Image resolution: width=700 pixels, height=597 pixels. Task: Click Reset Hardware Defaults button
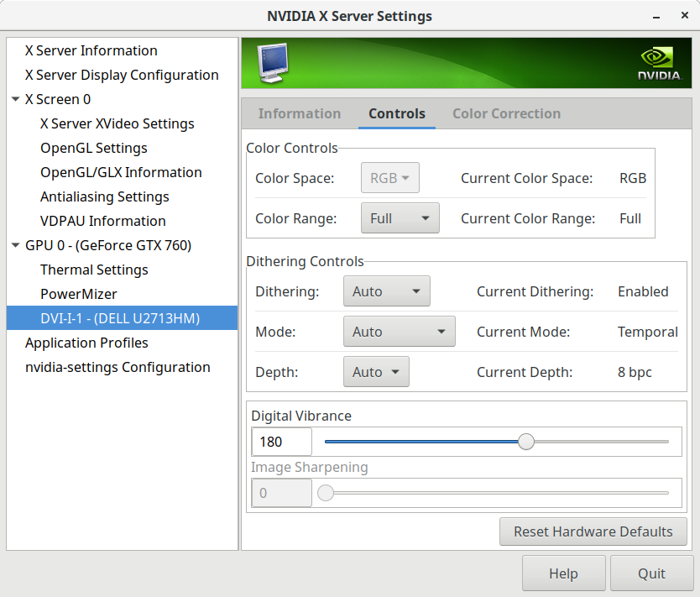[593, 532]
